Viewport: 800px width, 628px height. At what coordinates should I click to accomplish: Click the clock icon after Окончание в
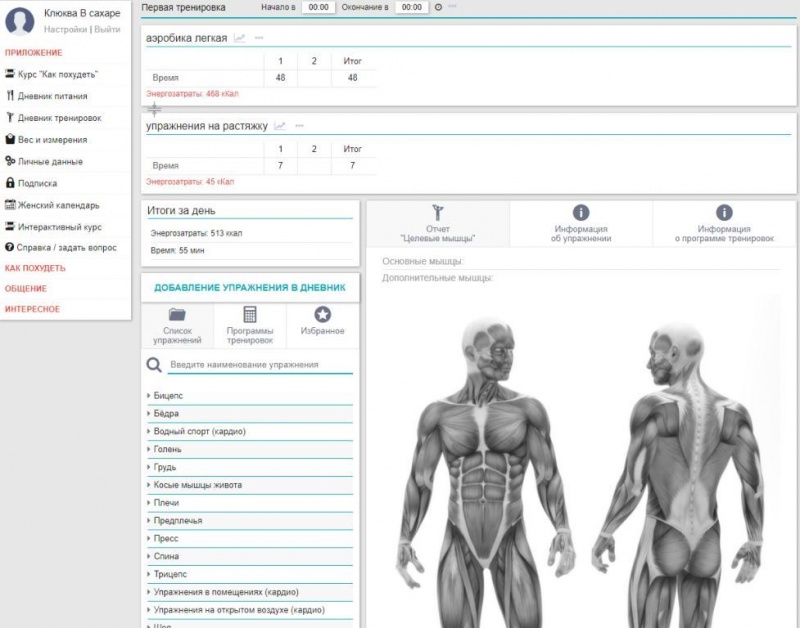coord(438,7)
